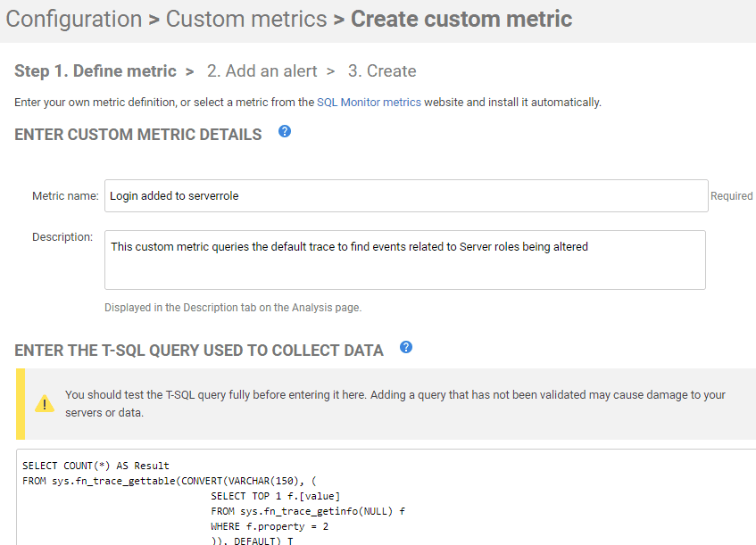Click the ENTER CUSTOM METRIC DETAILS heading
Image resolution: width=756 pixels, height=545 pixels.
click(x=137, y=135)
